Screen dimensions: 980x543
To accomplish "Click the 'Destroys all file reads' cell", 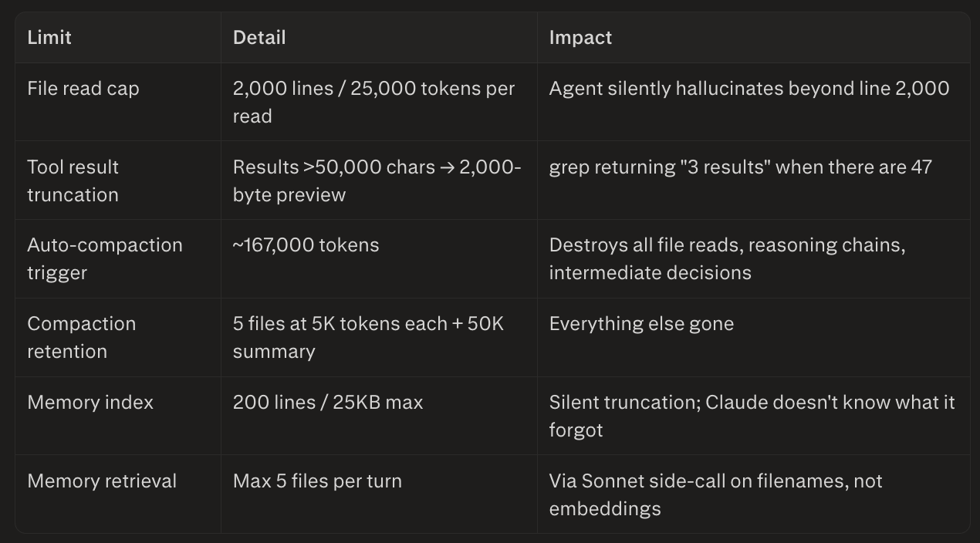I will click(753, 259).
